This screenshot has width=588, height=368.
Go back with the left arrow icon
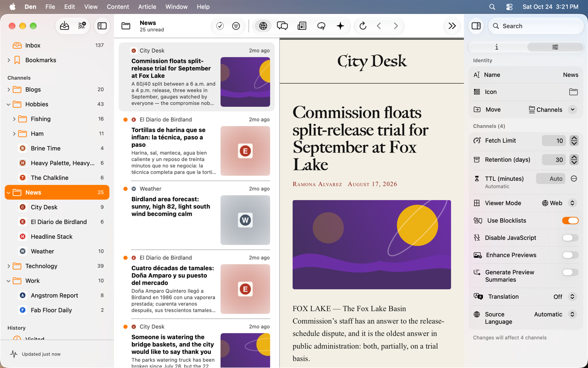(x=379, y=26)
